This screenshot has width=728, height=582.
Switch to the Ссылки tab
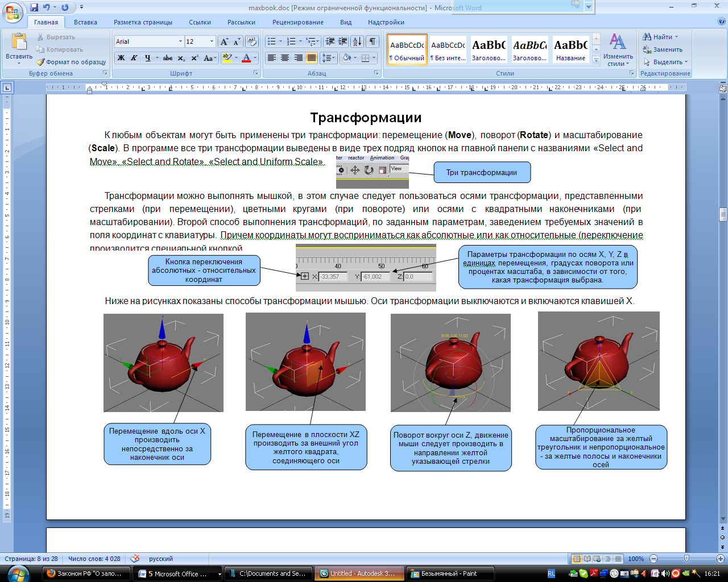tap(200, 22)
